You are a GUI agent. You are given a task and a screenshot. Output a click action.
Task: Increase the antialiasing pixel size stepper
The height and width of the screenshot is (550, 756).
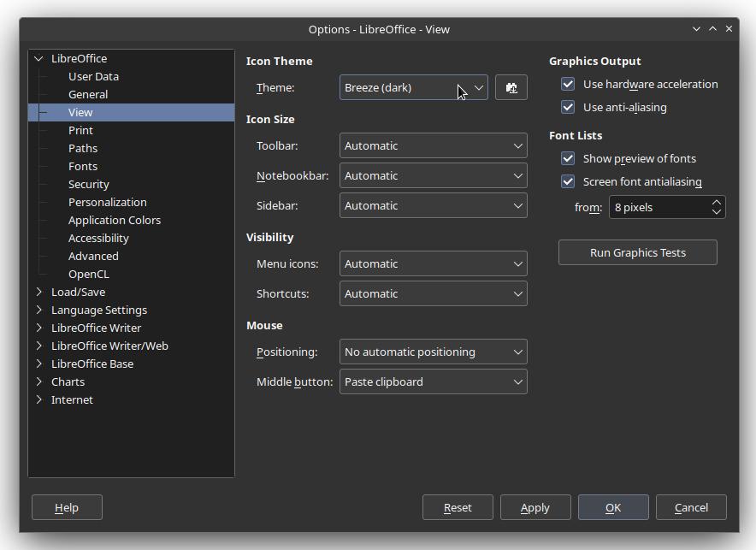click(717, 203)
